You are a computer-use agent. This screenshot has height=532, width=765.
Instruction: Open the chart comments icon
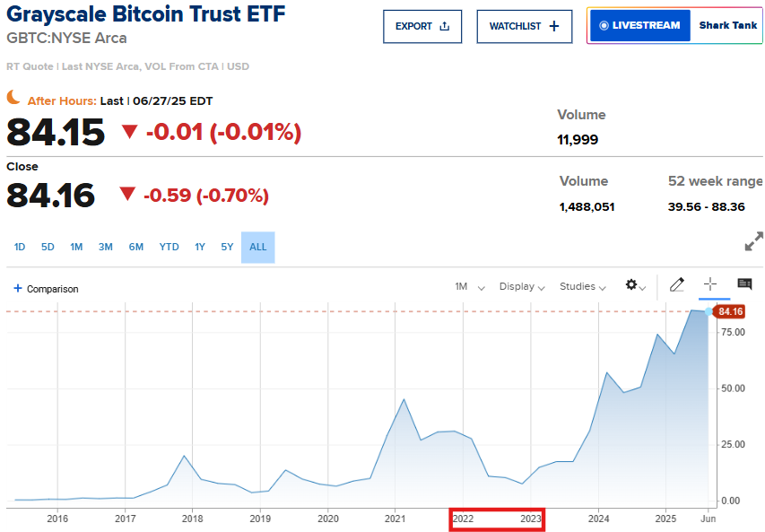pos(744,284)
